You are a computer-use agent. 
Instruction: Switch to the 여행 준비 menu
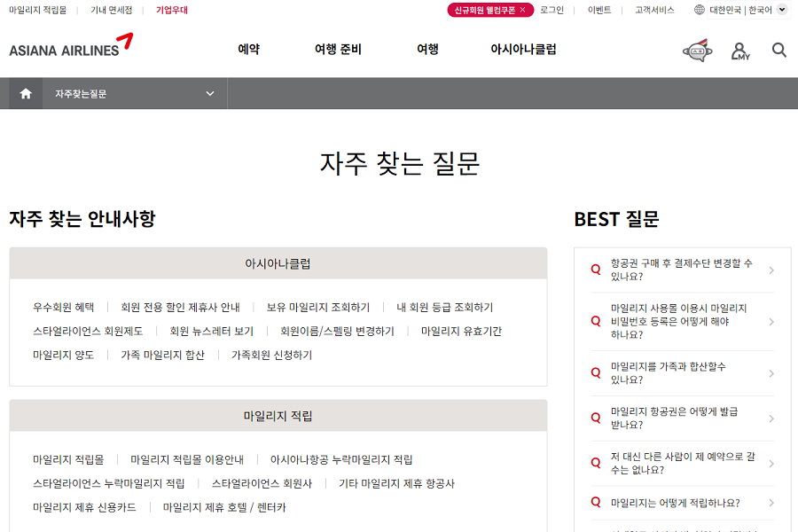(x=337, y=50)
